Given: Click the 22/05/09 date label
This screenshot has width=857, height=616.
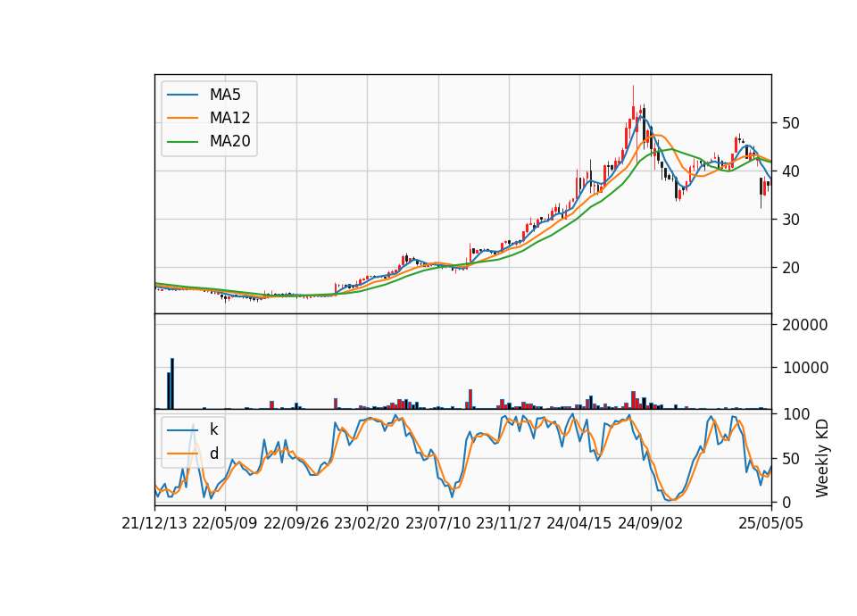Looking at the screenshot, I should point(225,523).
